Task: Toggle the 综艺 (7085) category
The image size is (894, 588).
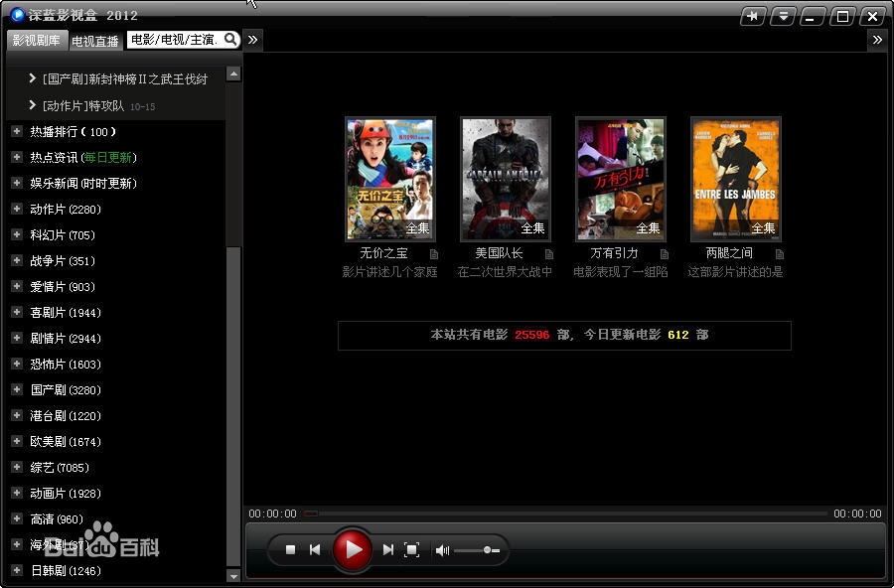Action: point(48,467)
